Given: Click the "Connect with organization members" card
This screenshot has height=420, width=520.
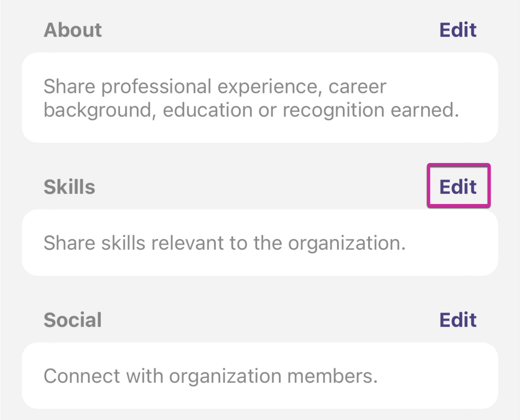Looking at the screenshot, I should (x=260, y=375).
